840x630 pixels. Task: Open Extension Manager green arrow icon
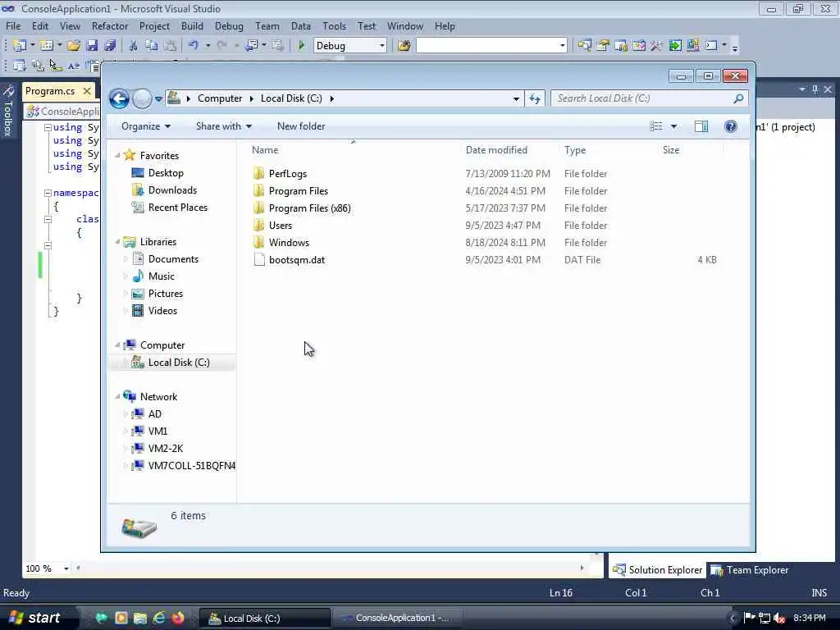[675, 46]
